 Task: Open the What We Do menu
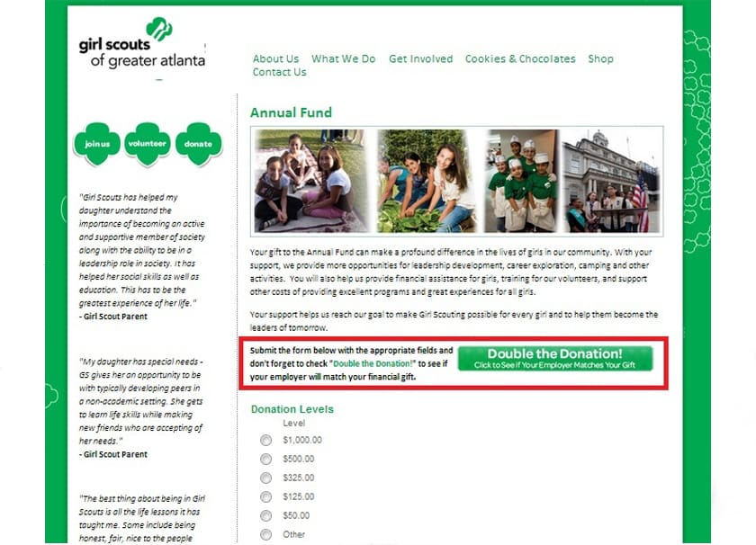tap(343, 59)
